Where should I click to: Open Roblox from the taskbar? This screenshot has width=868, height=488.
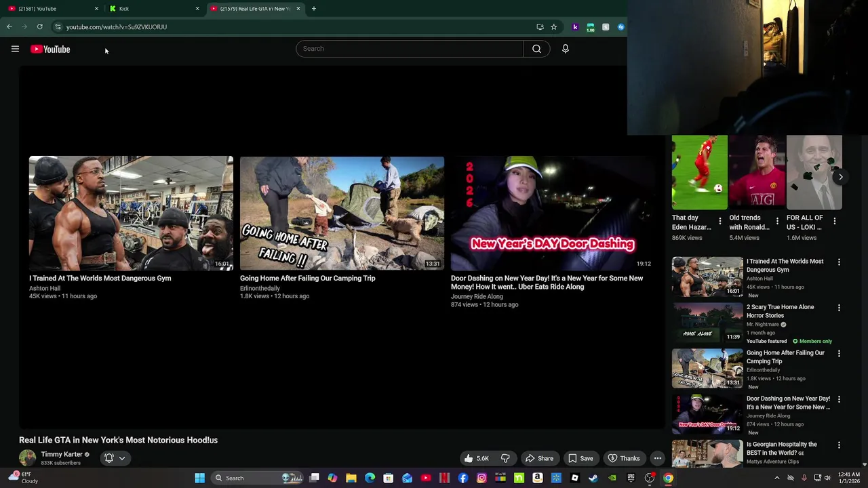[574, 478]
